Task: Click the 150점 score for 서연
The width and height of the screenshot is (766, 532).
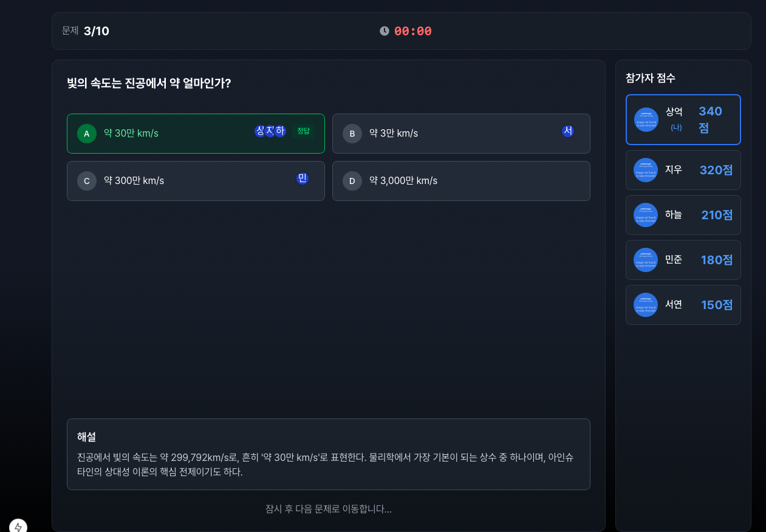Action: tap(717, 305)
